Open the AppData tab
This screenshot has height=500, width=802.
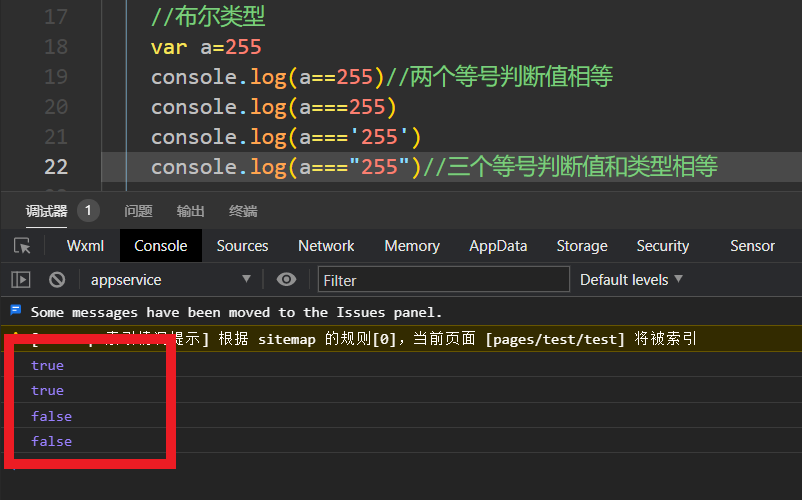coord(498,246)
